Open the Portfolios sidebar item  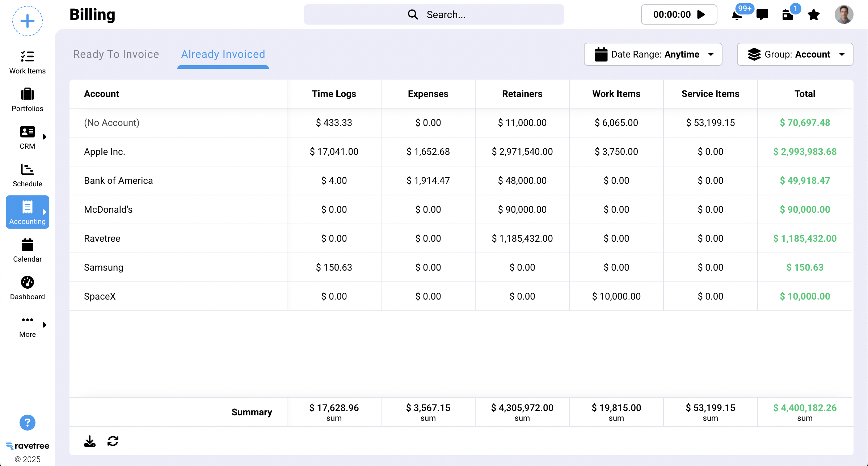click(28, 100)
